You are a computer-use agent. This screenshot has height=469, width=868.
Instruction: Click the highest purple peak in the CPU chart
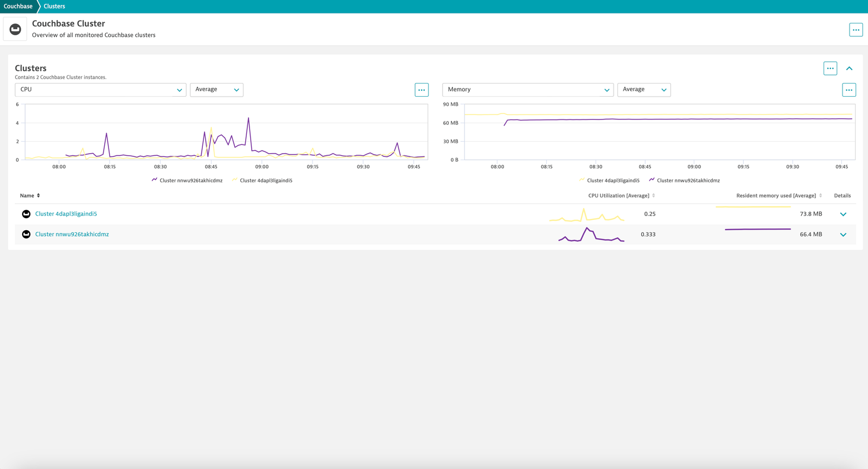pos(248,118)
